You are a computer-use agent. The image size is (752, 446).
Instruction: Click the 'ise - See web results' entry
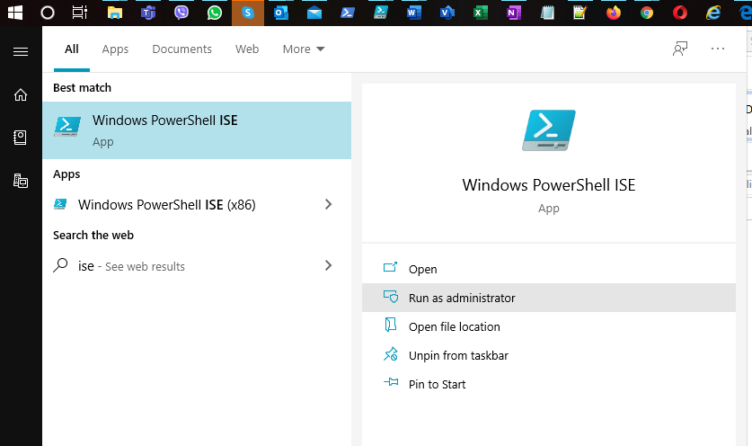point(131,266)
